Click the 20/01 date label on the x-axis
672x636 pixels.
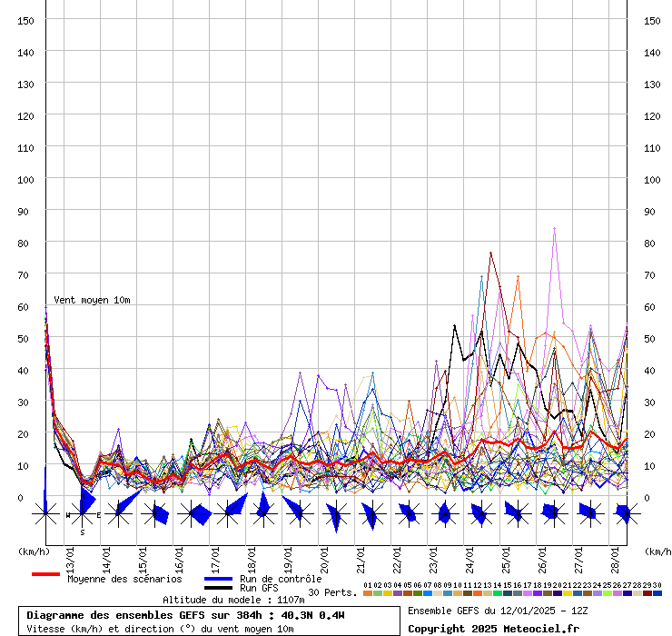(x=324, y=553)
